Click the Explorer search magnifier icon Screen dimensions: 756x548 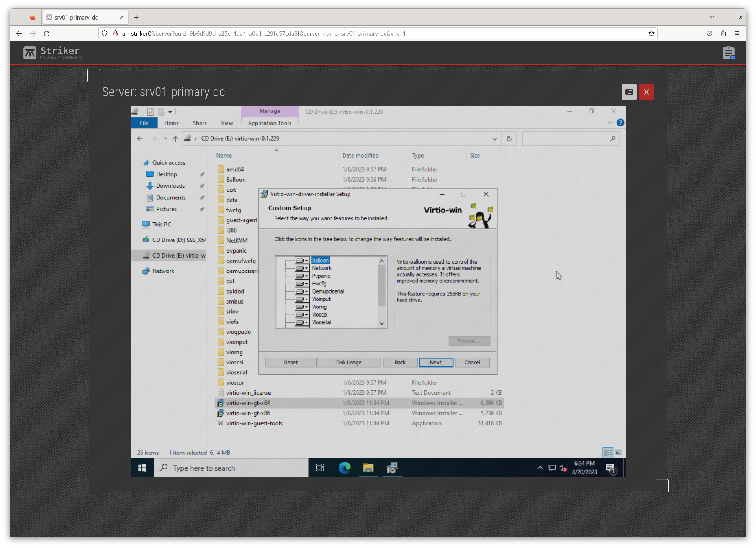tap(613, 139)
